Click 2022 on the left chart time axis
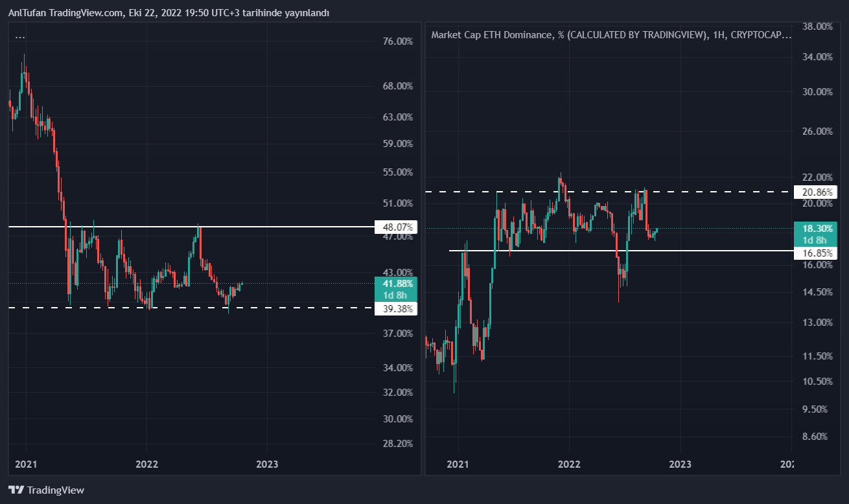Screen dimensions: 849x504 point(146,464)
